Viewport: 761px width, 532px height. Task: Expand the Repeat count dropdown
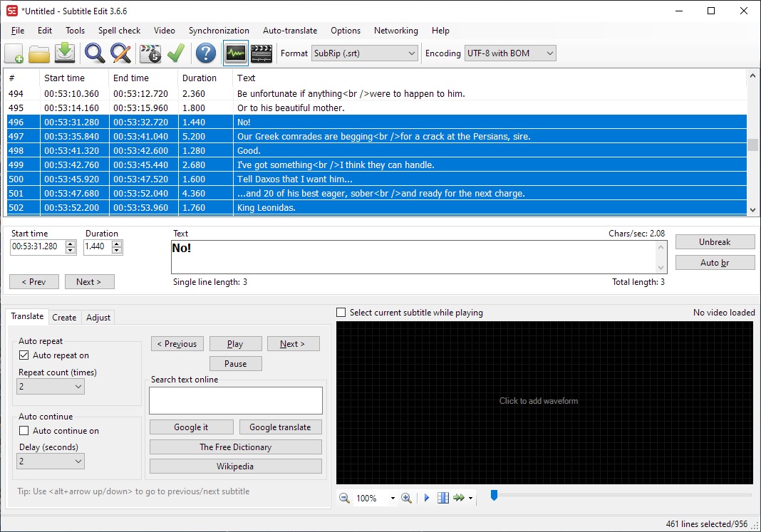click(51, 387)
